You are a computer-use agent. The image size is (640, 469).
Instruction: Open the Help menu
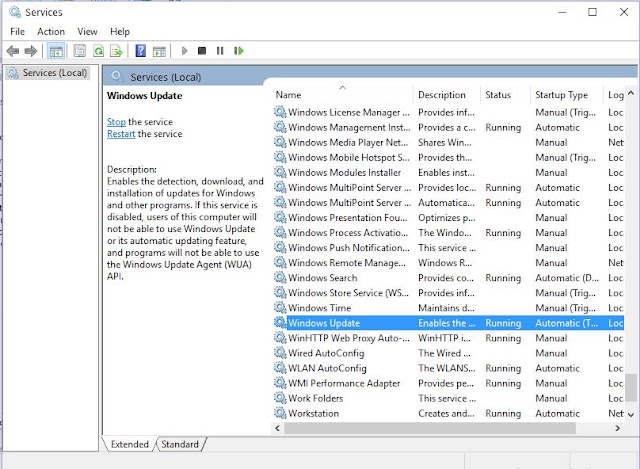(120, 31)
